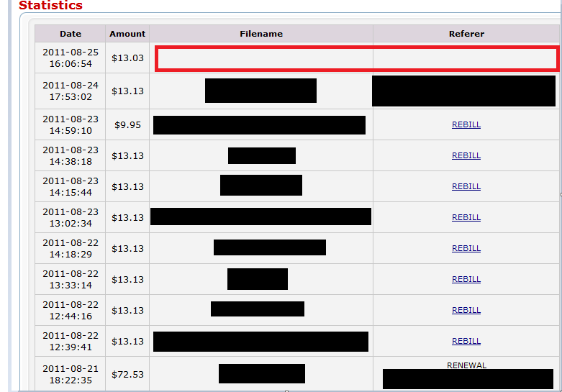
Task: Follow REBILL link for the 14:15:44 entry
Action: [466, 186]
